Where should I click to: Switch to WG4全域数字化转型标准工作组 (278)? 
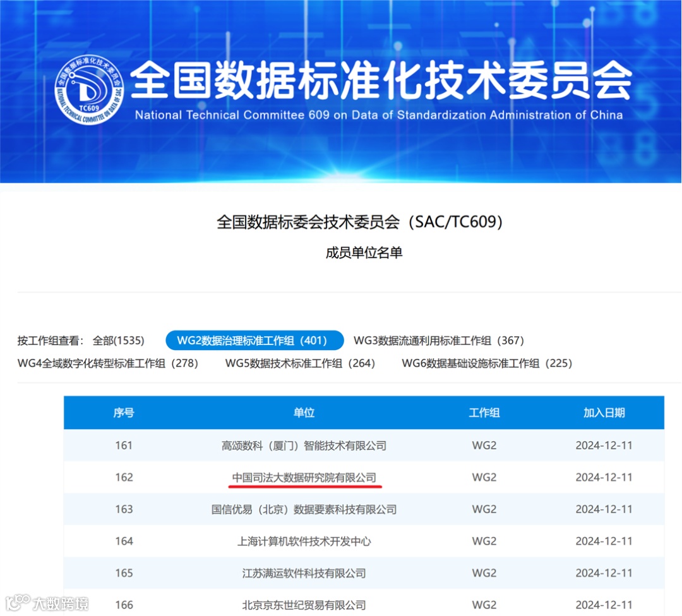tap(108, 363)
